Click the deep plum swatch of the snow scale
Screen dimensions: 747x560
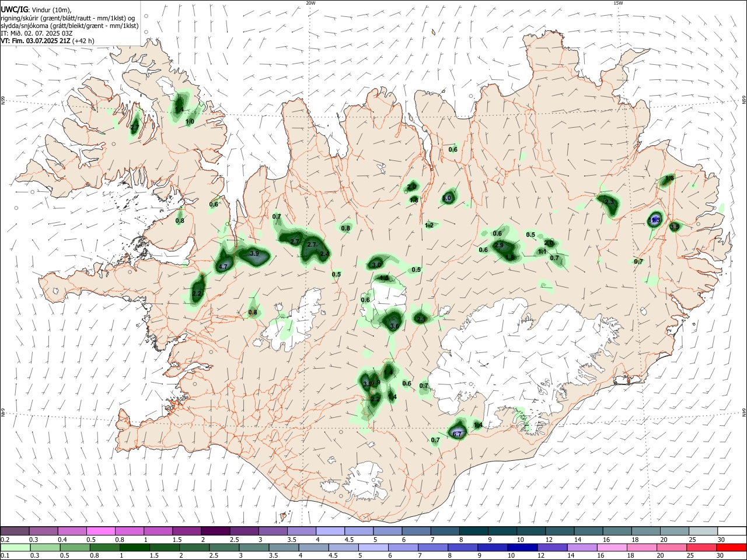pos(215,531)
